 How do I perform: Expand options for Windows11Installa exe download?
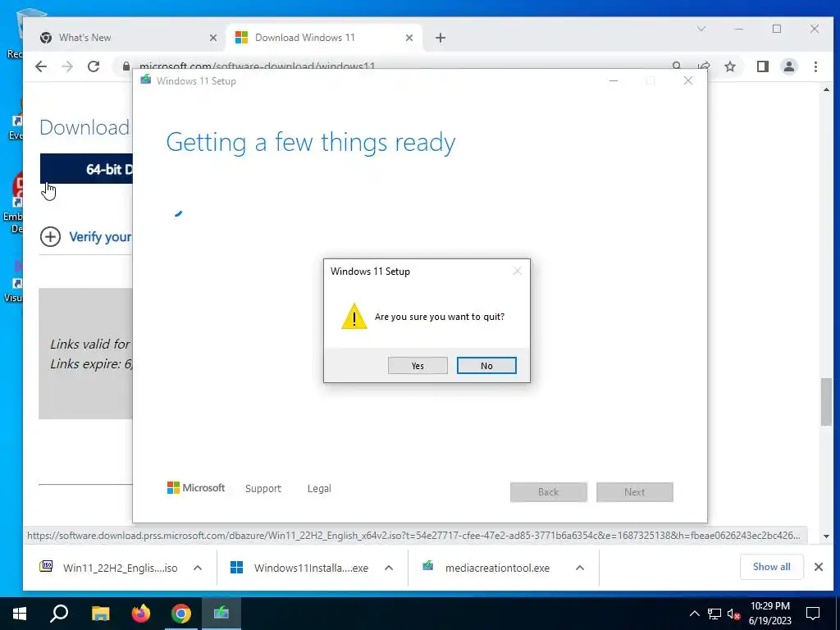point(389,568)
